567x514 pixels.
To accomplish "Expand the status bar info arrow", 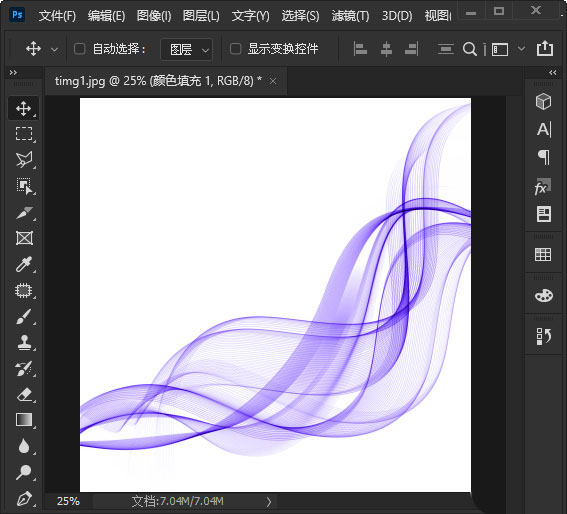I will [x=269, y=502].
